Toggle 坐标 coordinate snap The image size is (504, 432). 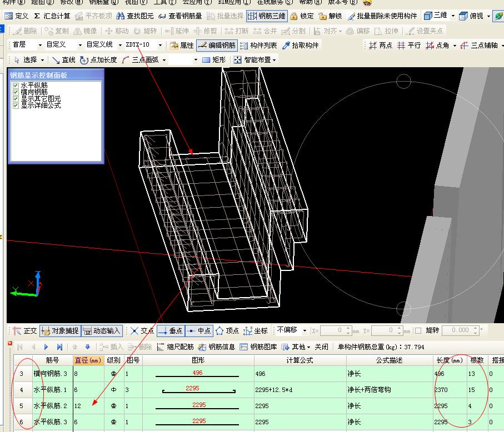coord(256,331)
